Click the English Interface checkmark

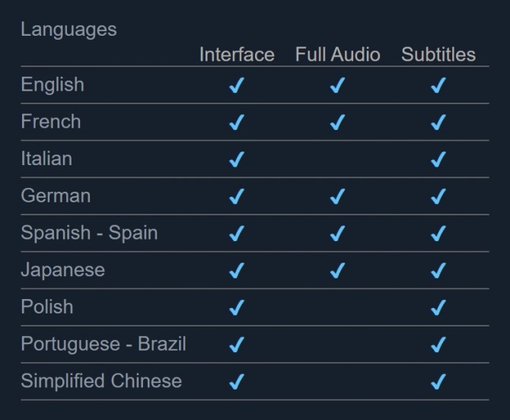(x=236, y=85)
